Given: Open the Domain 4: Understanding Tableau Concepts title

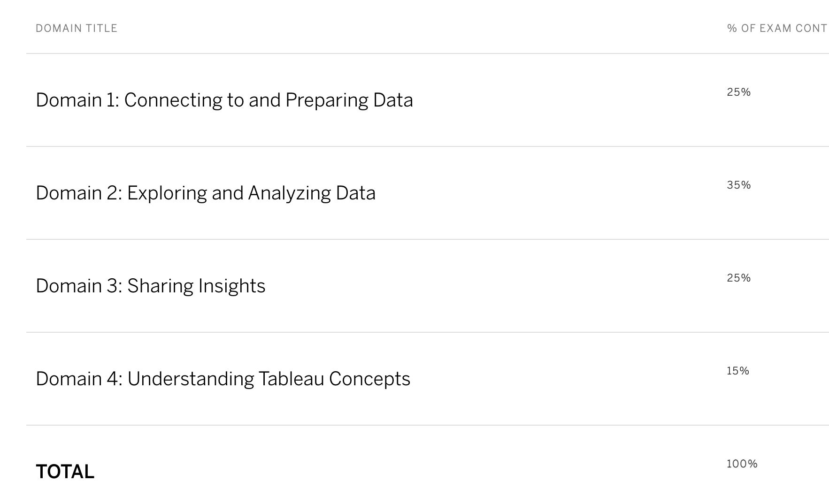Looking at the screenshot, I should point(223,379).
